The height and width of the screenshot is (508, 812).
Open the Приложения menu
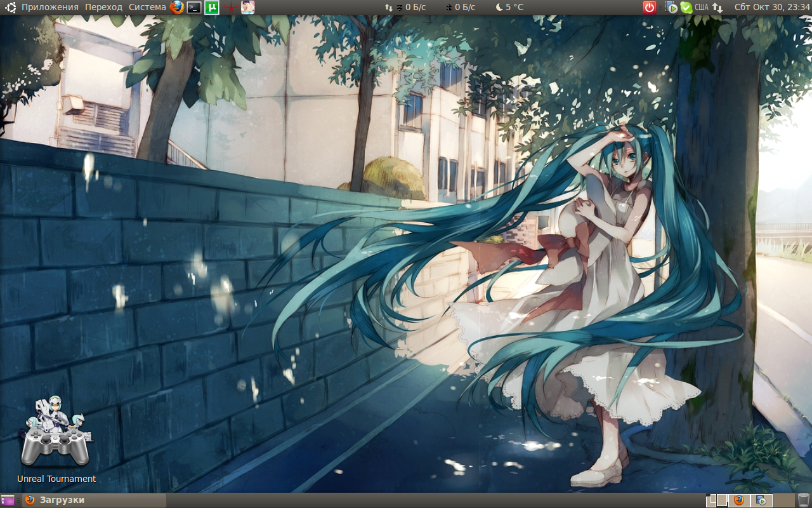(x=50, y=7)
